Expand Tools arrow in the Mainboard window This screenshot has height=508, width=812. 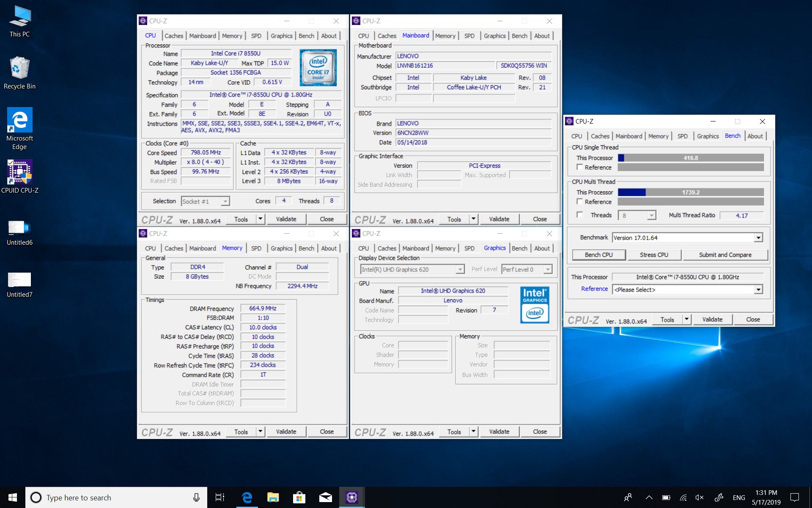474,219
